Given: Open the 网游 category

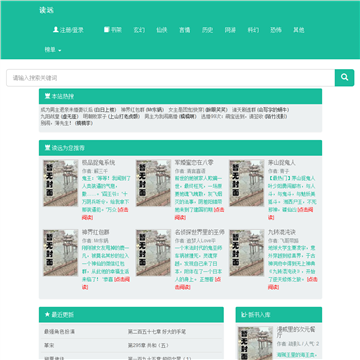Looking at the screenshot, I should point(230,30).
